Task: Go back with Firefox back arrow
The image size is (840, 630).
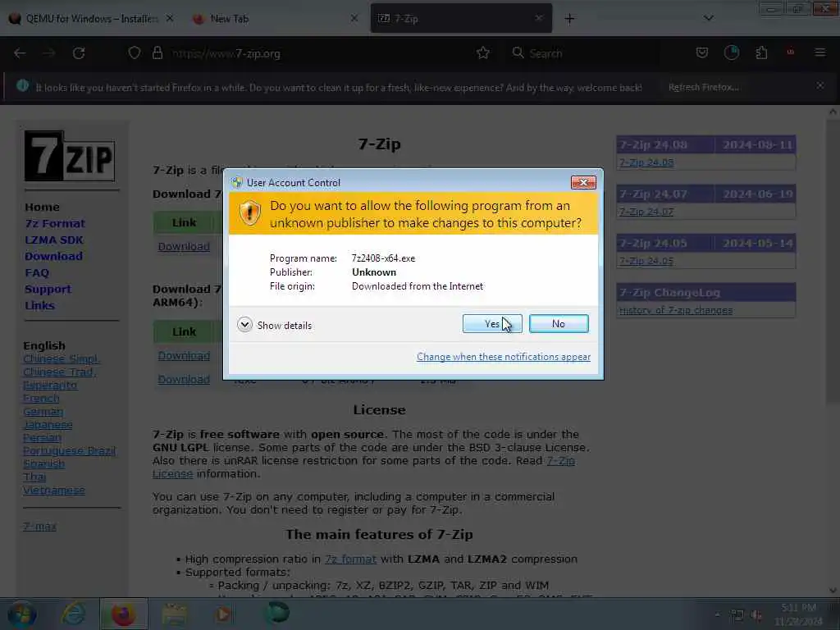Action: click(20, 53)
